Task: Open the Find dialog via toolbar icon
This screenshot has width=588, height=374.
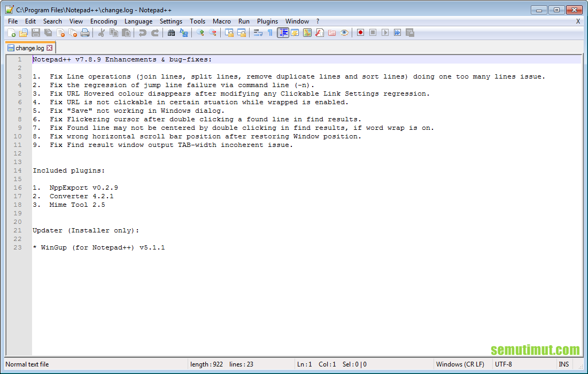Action: click(x=172, y=32)
